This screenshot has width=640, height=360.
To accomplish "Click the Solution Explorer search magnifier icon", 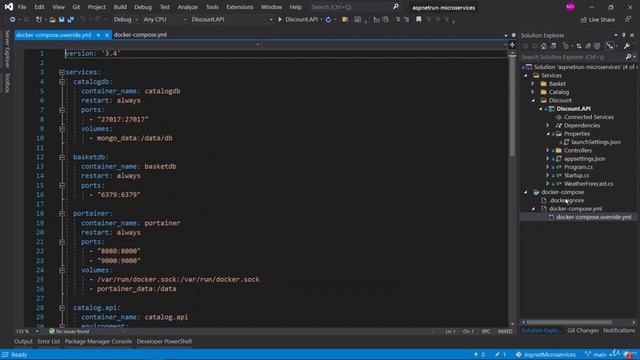I will pyautogui.click(x=629, y=57).
